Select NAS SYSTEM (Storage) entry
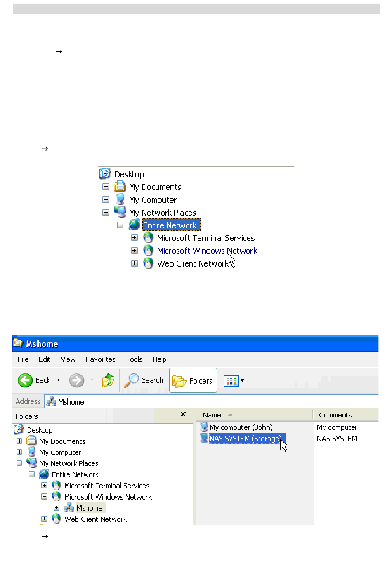Image resolution: width=392 pixels, height=569 pixels. coord(247,439)
